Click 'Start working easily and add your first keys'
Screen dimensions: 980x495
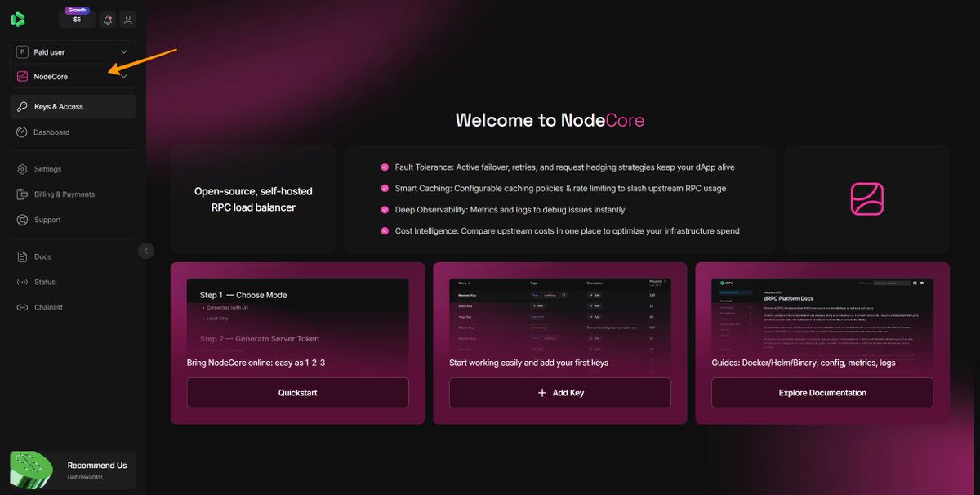coord(528,363)
